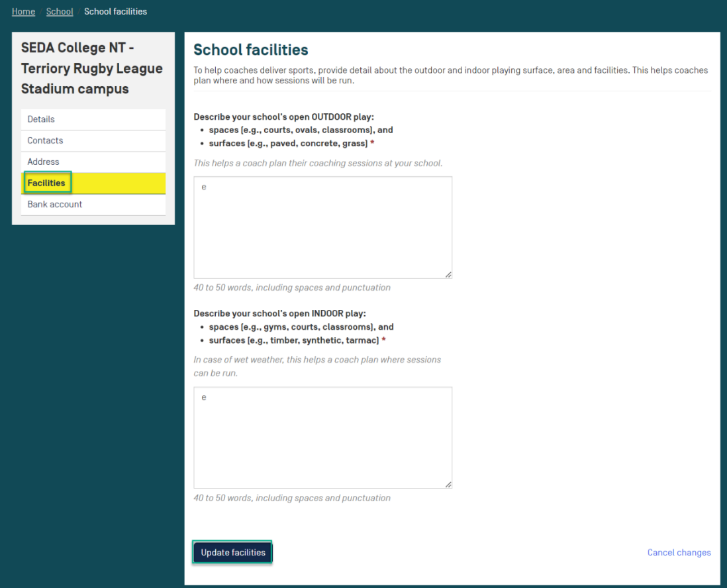Click the 'School facilities' breadcrumb text

[115, 12]
